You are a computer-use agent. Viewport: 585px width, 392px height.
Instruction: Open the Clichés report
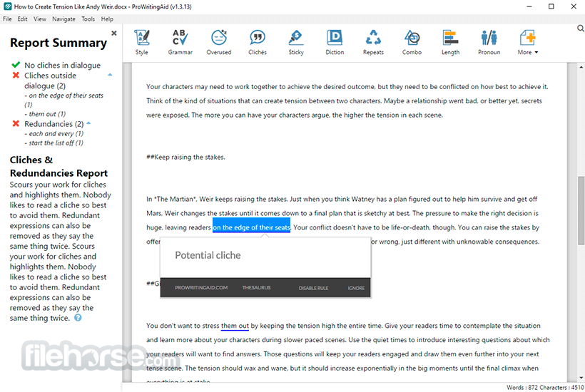258,43
